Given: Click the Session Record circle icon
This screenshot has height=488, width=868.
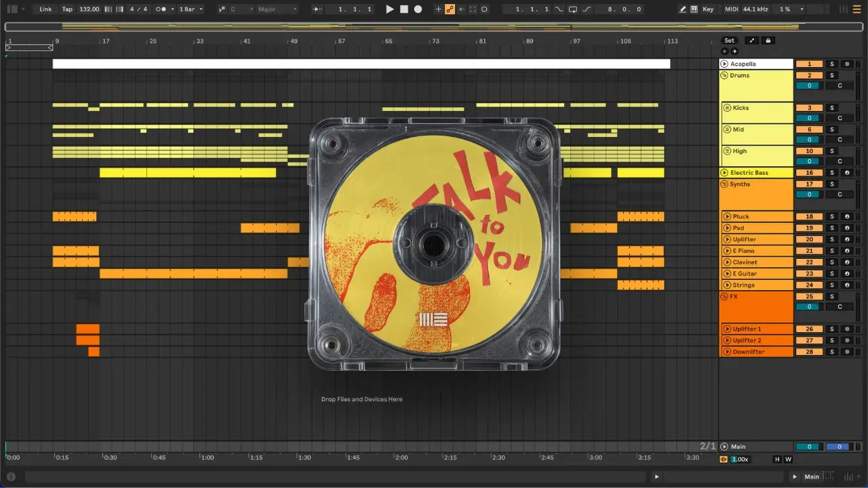Looking at the screenshot, I should pyautogui.click(x=484, y=9).
